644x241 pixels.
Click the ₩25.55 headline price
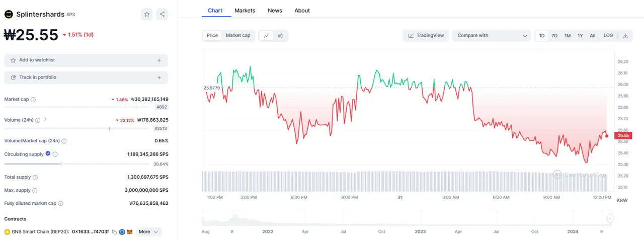click(31, 35)
